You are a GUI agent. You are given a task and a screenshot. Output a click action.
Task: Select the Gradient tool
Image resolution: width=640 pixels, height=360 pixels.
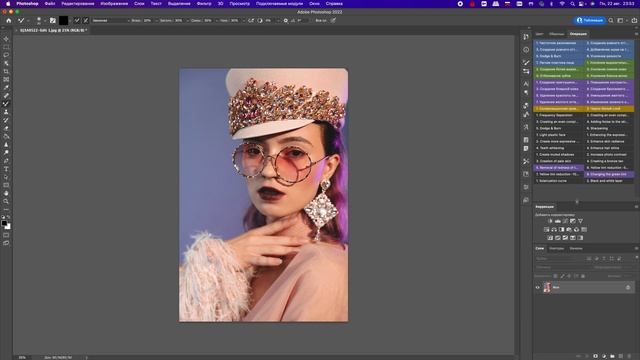6,136
